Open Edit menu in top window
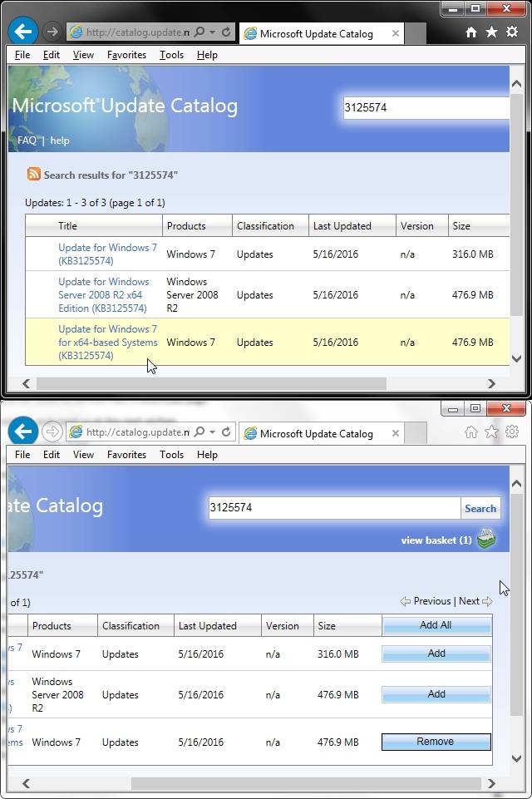Image resolution: width=532 pixels, height=799 pixels. point(52,55)
